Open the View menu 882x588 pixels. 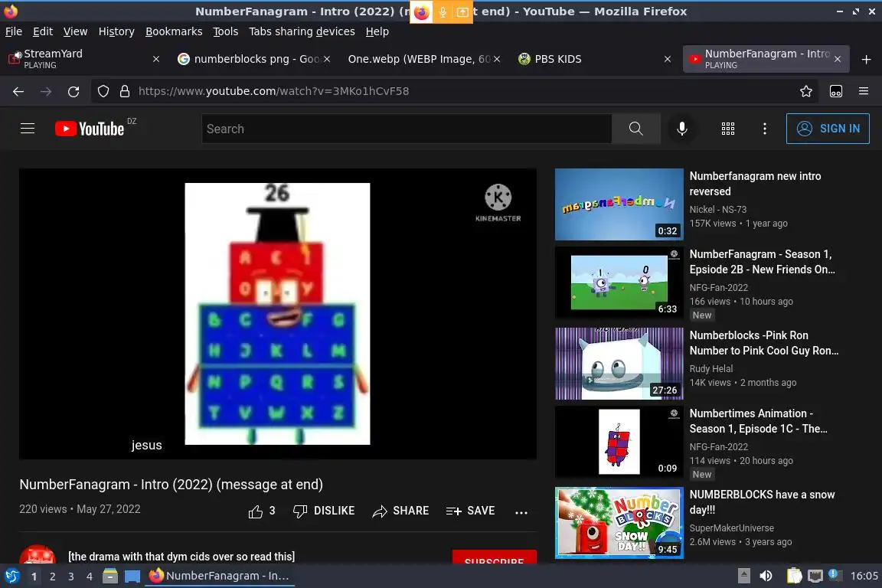pos(75,31)
